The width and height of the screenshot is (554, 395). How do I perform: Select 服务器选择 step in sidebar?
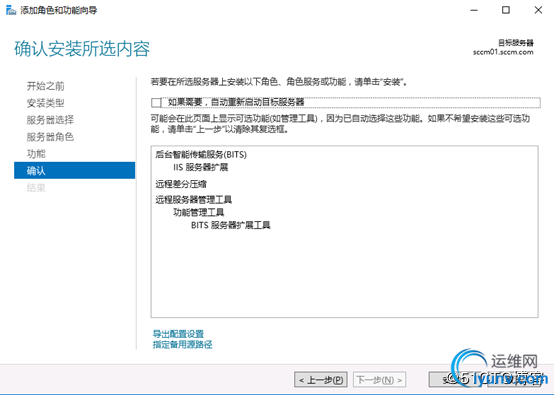click(x=50, y=120)
